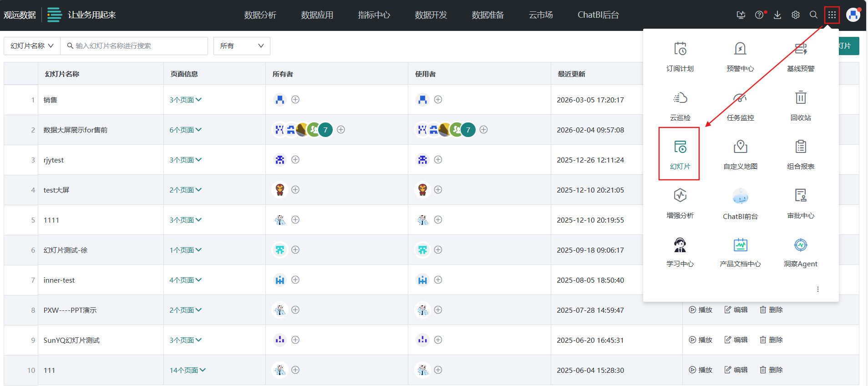Click the slideshow name search input
The width and height of the screenshot is (868, 386).
137,46
